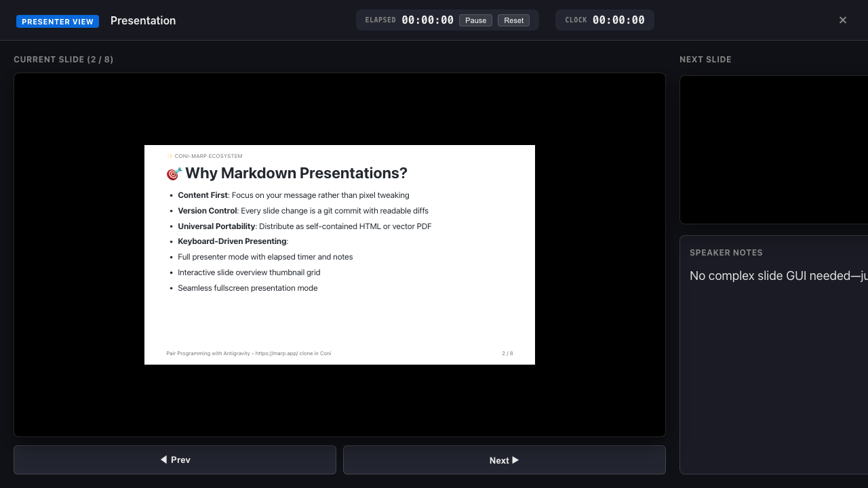
Task: Click the elapsed time value next to Pause
Action: tap(427, 20)
